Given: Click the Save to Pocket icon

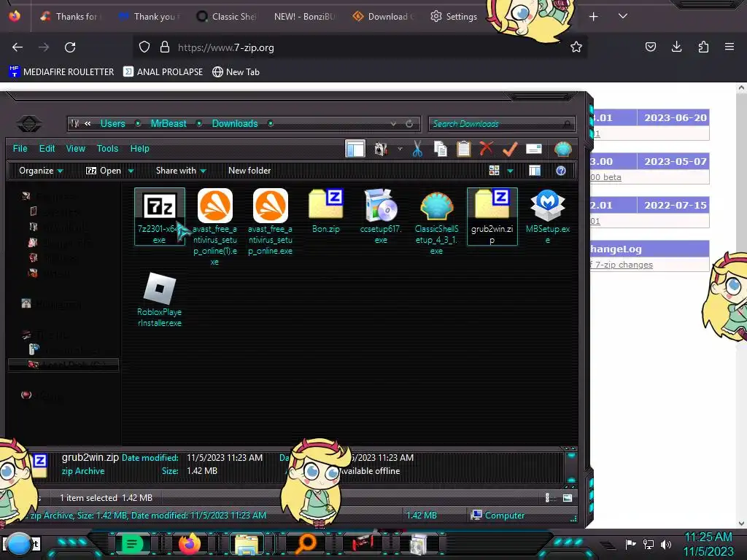Looking at the screenshot, I should pyautogui.click(x=650, y=47).
